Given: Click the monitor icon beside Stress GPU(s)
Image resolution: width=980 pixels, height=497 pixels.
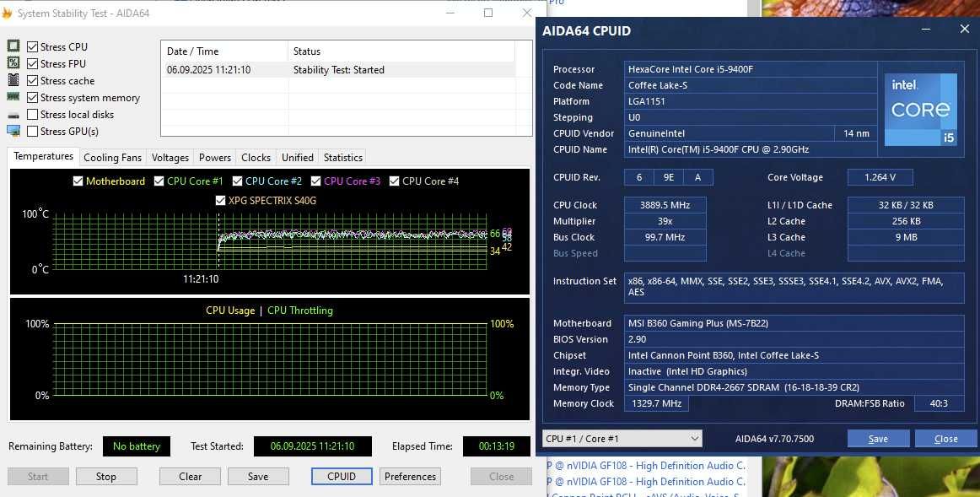Looking at the screenshot, I should pos(13,132).
